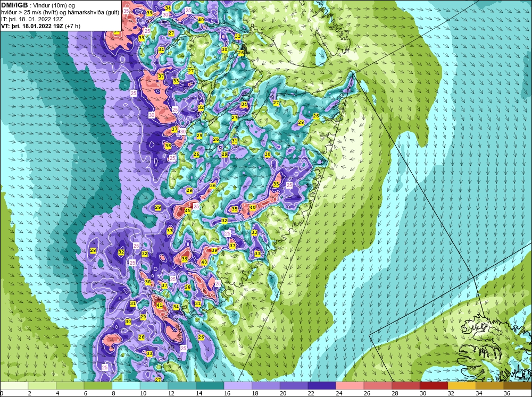The width and height of the screenshot is (532, 397).
Task: Click the legend tick number 0
Action: [x=2, y=393]
